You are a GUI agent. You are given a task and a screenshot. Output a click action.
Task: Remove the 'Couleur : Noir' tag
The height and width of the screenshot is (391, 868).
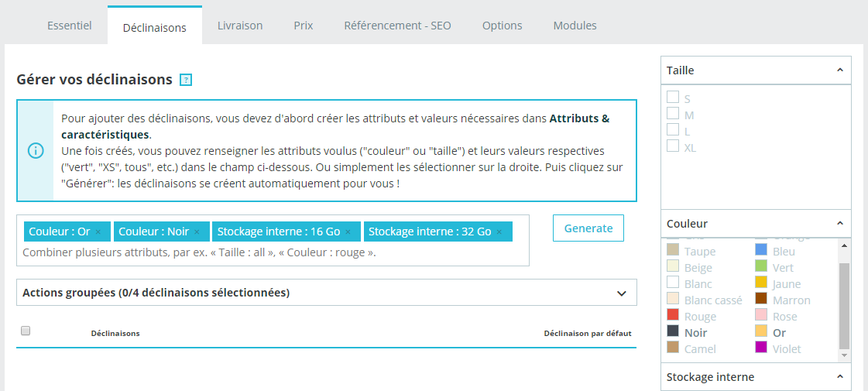(197, 232)
